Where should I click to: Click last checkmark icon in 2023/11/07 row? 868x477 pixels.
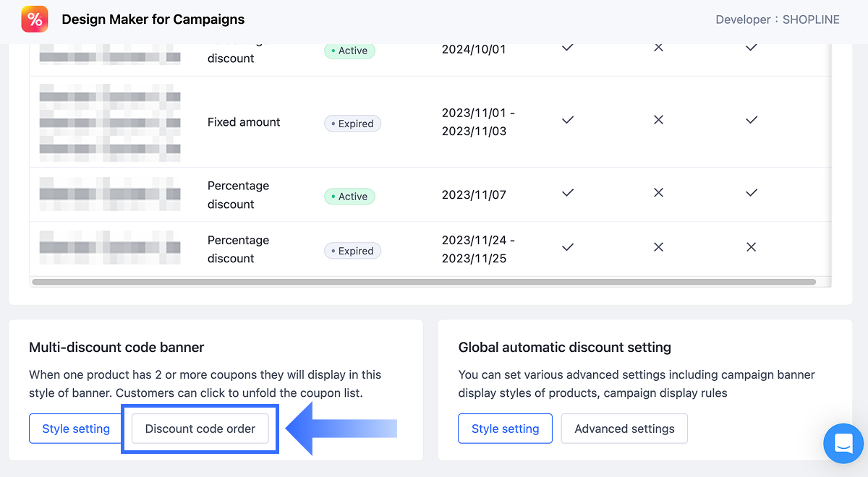click(752, 193)
